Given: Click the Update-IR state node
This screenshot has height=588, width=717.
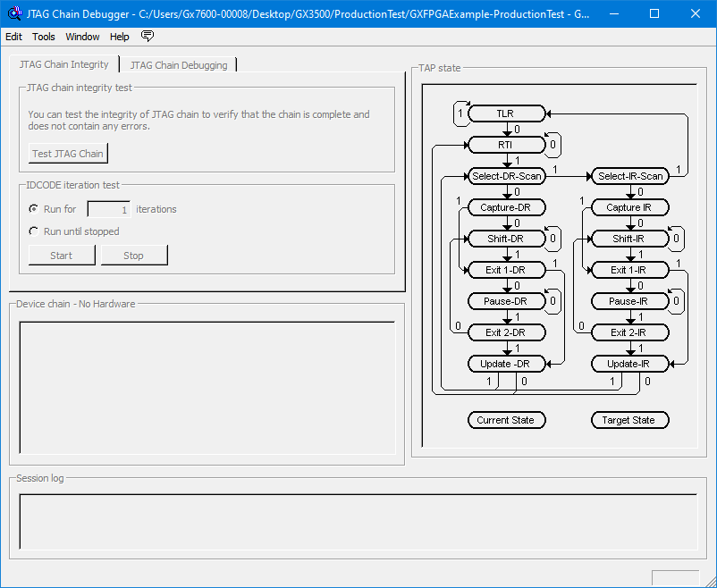Looking at the screenshot, I should coord(629,364).
